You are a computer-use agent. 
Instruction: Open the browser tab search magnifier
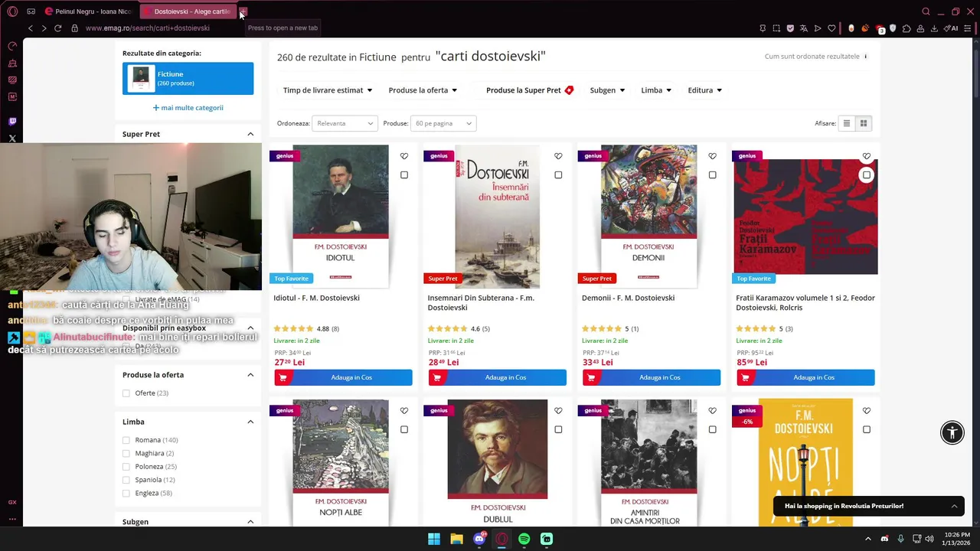[926, 11]
